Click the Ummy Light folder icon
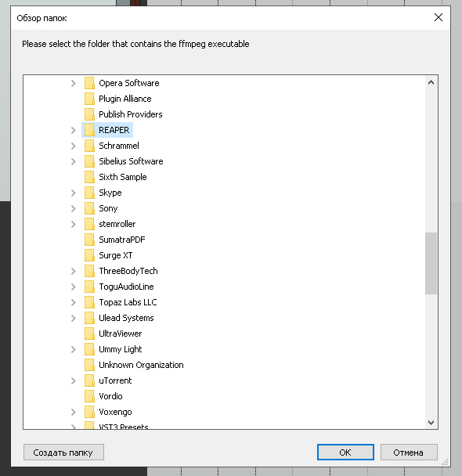Image resolution: width=462 pixels, height=476 pixels. 89,349
